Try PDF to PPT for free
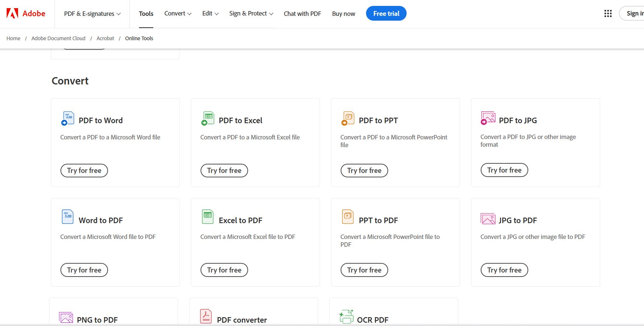Viewport: 644px width, 326px height. [x=364, y=170]
